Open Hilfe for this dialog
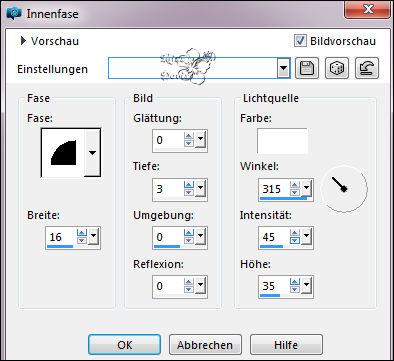 click(286, 345)
